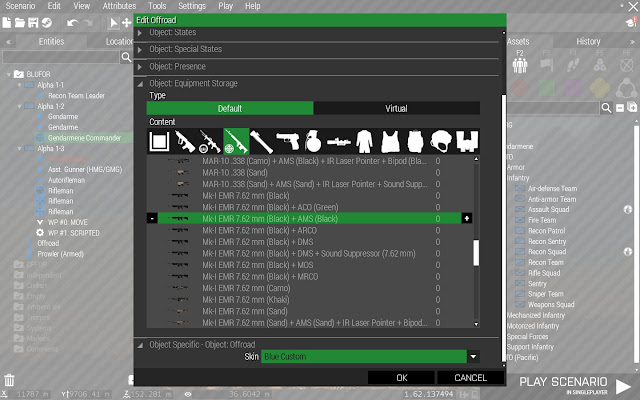
Task: Click the search magnifier in Entities panel
Action: [x=127, y=57]
